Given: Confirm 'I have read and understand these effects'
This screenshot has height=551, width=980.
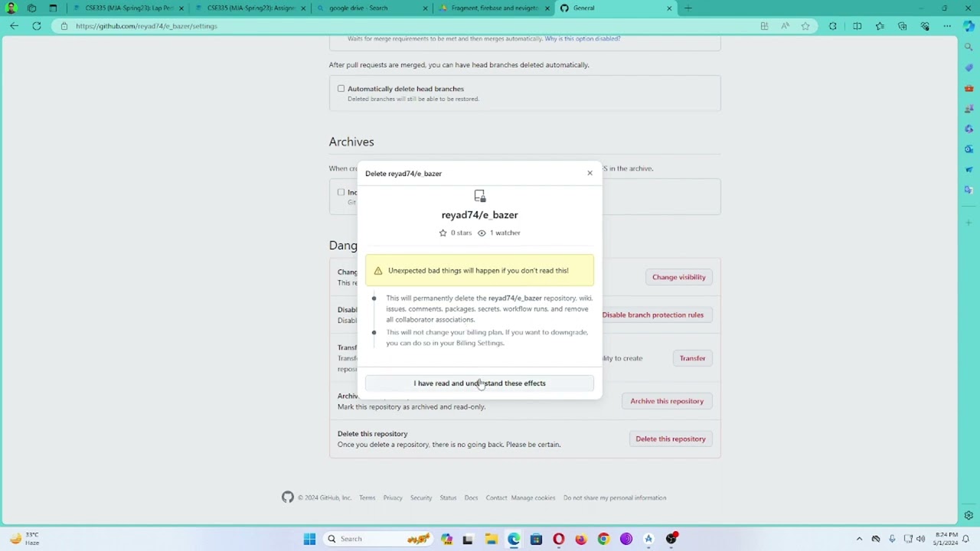Looking at the screenshot, I should pos(479,383).
